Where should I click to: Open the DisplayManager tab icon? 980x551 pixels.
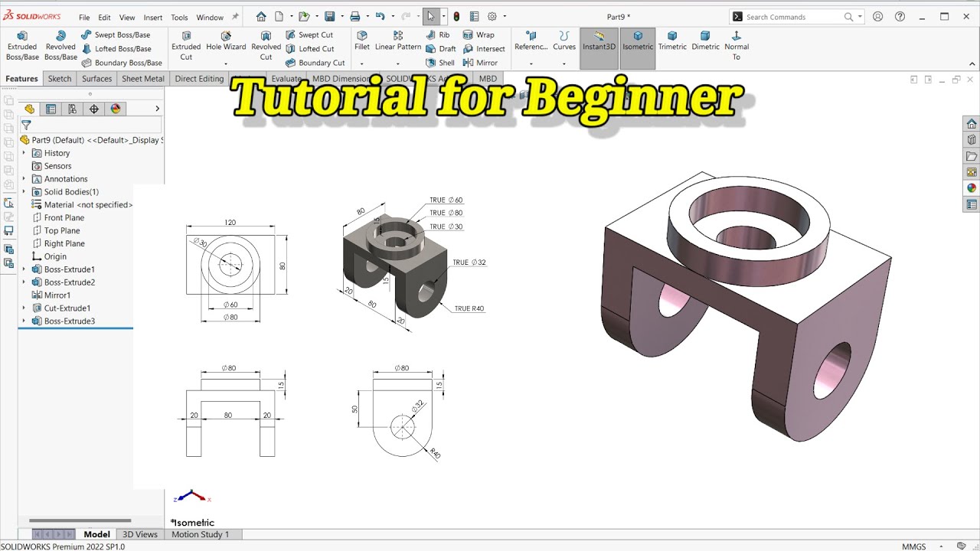(116, 109)
